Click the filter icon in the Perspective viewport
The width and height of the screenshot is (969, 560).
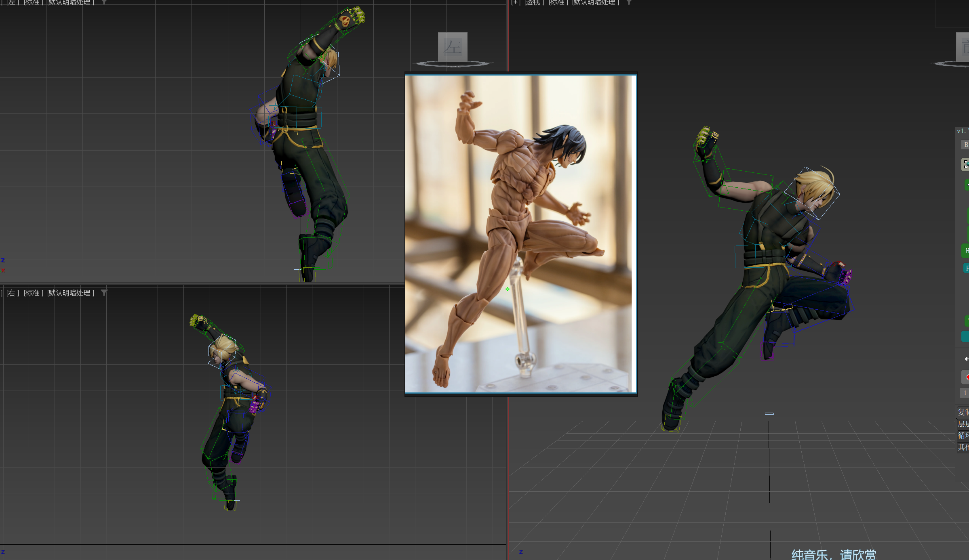click(629, 2)
